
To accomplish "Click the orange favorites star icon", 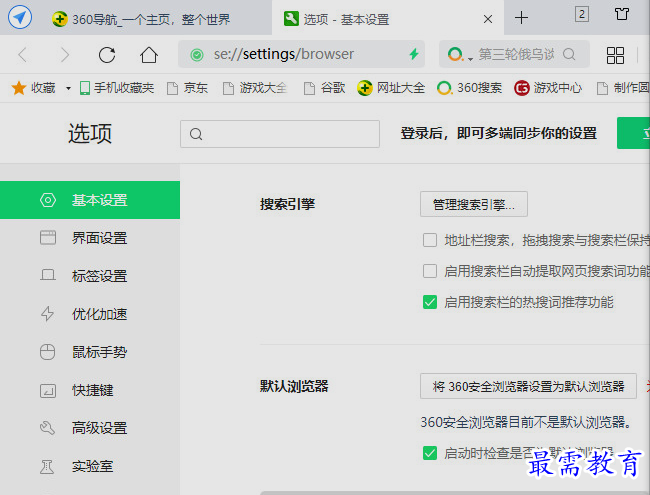I will pos(19,88).
